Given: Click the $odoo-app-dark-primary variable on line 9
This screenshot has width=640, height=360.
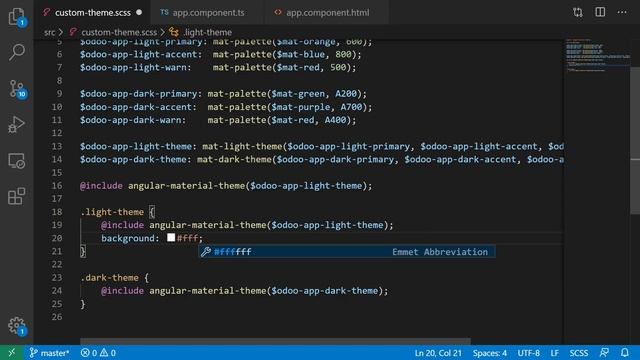Looking at the screenshot, I should click(x=139, y=94).
